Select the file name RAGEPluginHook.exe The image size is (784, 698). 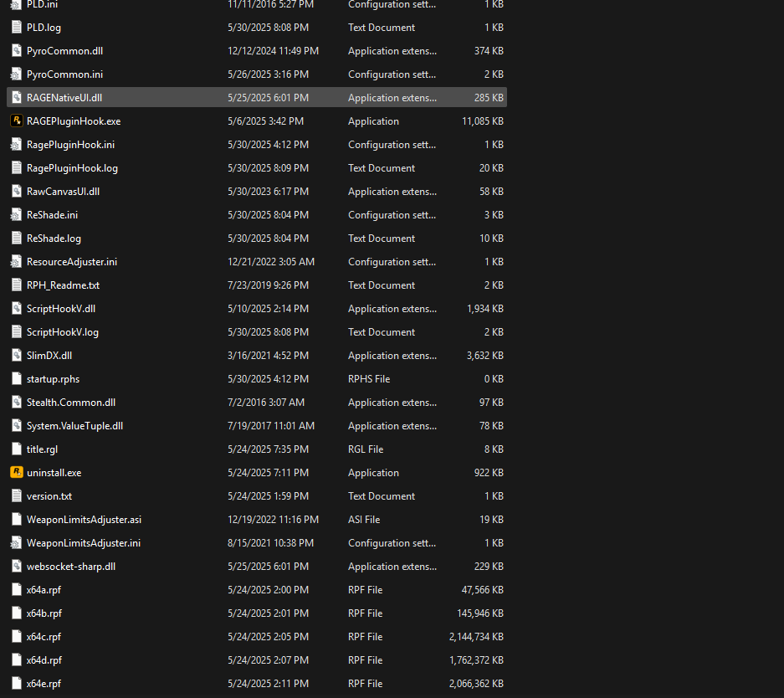pos(74,121)
